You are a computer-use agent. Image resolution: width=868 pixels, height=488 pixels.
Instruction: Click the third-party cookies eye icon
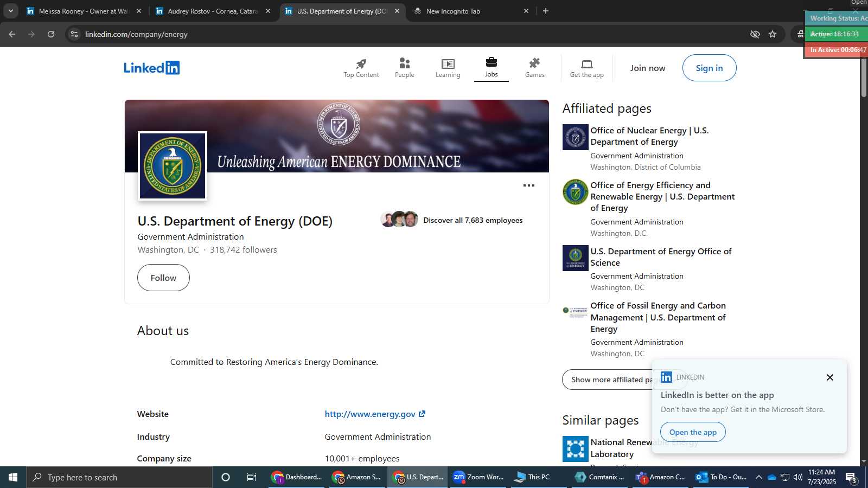click(755, 34)
